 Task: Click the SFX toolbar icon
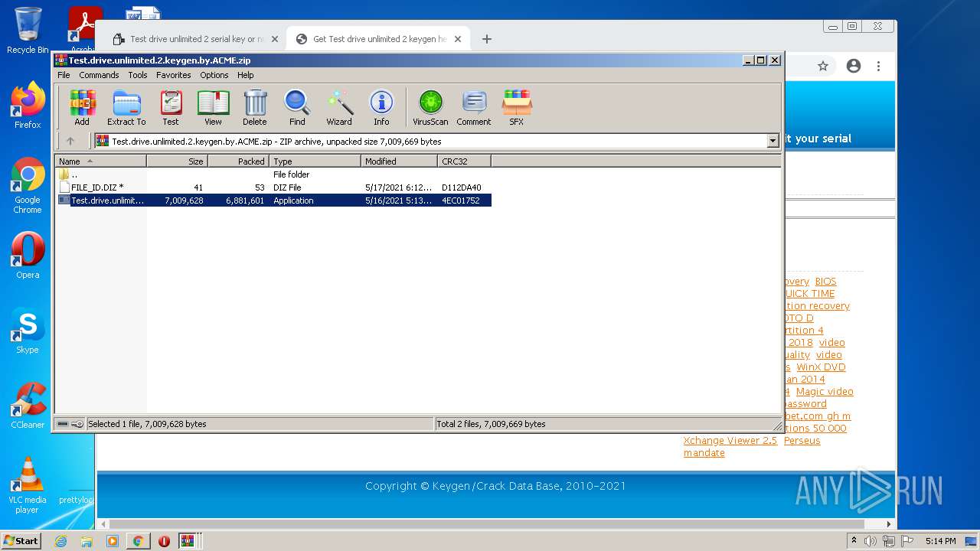[x=517, y=107]
